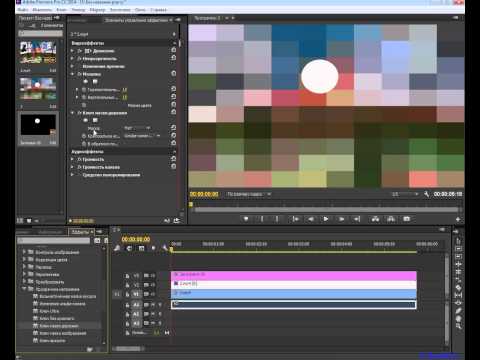Collapse the Mosaic effect properties

pyautogui.click(x=72, y=74)
